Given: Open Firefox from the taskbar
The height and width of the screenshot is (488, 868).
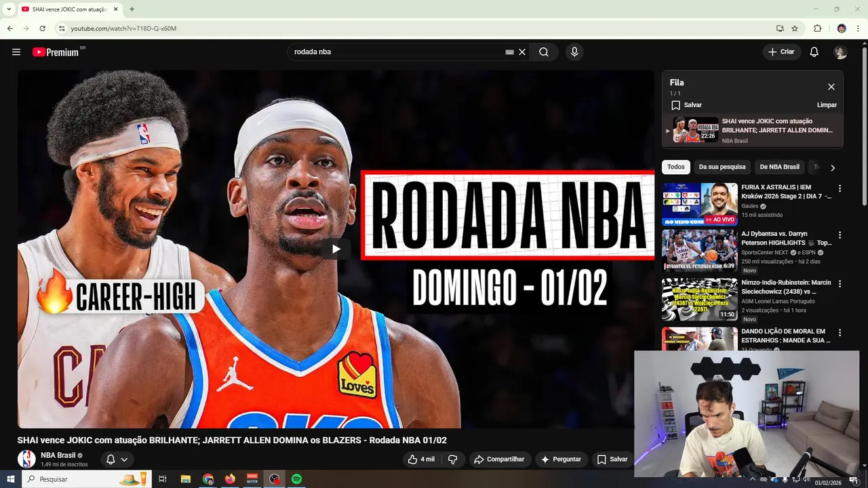Looking at the screenshot, I should 230,479.
